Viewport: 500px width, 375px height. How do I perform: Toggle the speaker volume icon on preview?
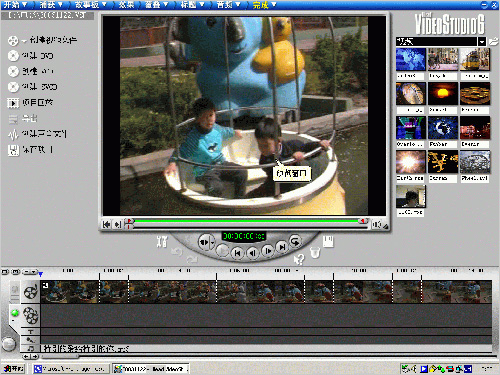(x=377, y=225)
